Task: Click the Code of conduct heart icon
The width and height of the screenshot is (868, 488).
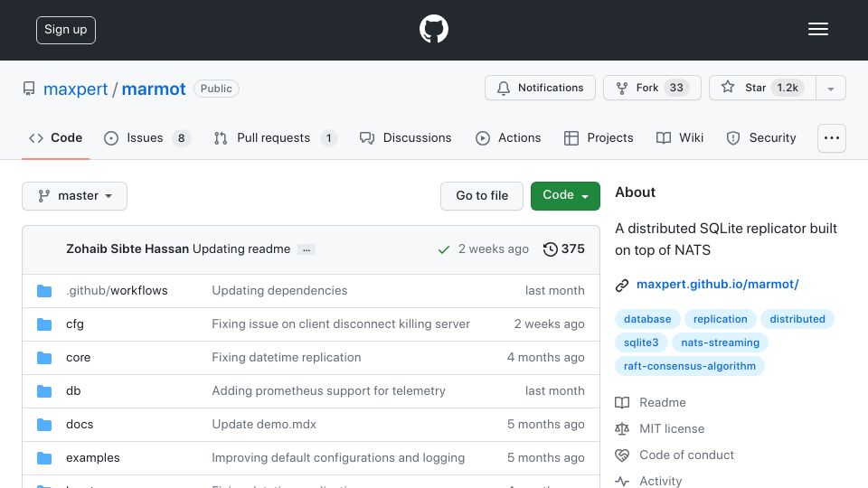Action: point(622,455)
